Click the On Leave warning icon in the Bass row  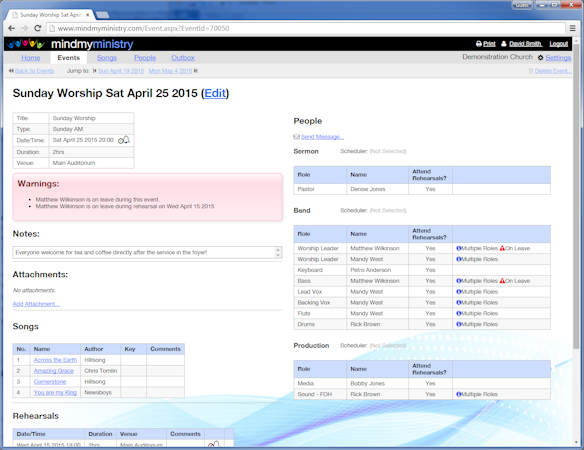(x=502, y=281)
